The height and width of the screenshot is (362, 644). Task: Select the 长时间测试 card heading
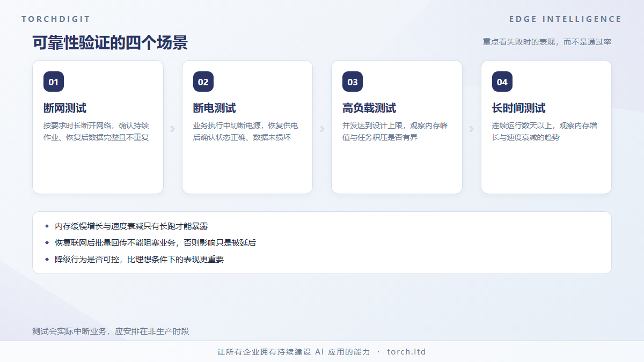pyautogui.click(x=519, y=108)
